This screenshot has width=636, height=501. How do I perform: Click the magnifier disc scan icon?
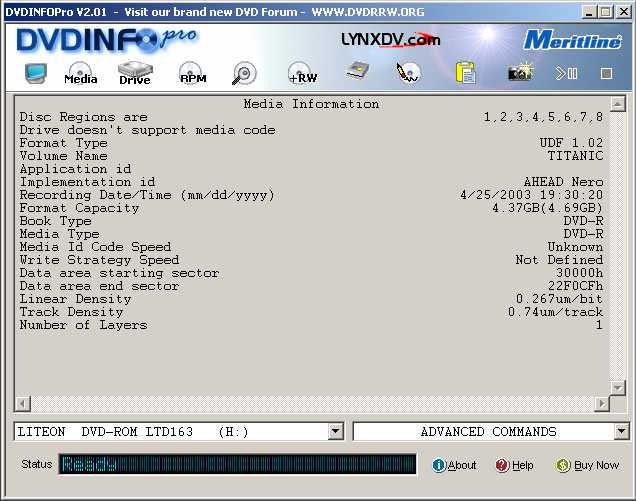[x=244, y=73]
